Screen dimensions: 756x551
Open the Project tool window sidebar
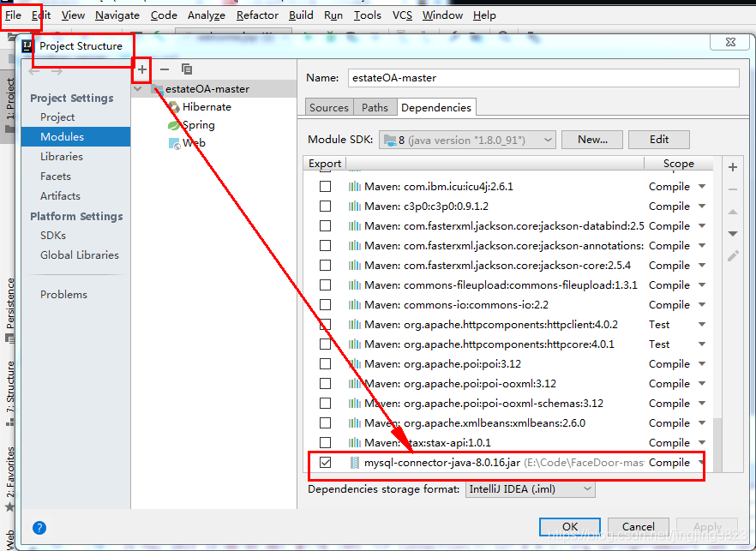(9, 105)
